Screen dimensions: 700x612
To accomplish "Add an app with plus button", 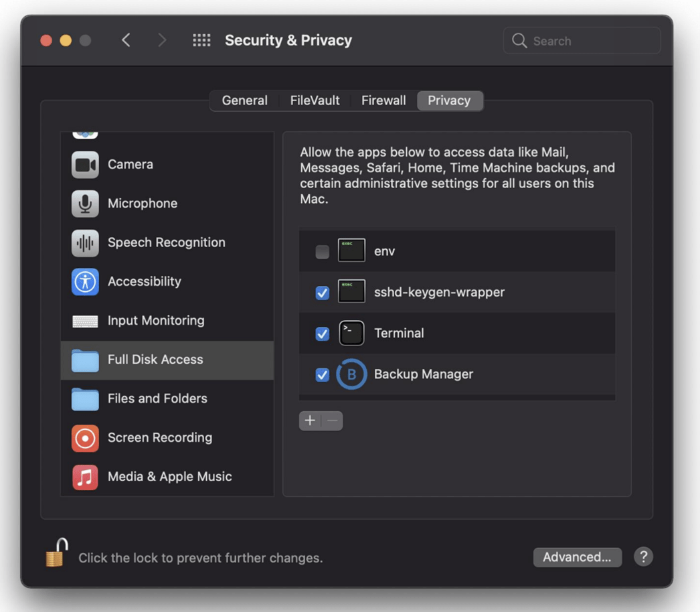I will click(x=310, y=420).
